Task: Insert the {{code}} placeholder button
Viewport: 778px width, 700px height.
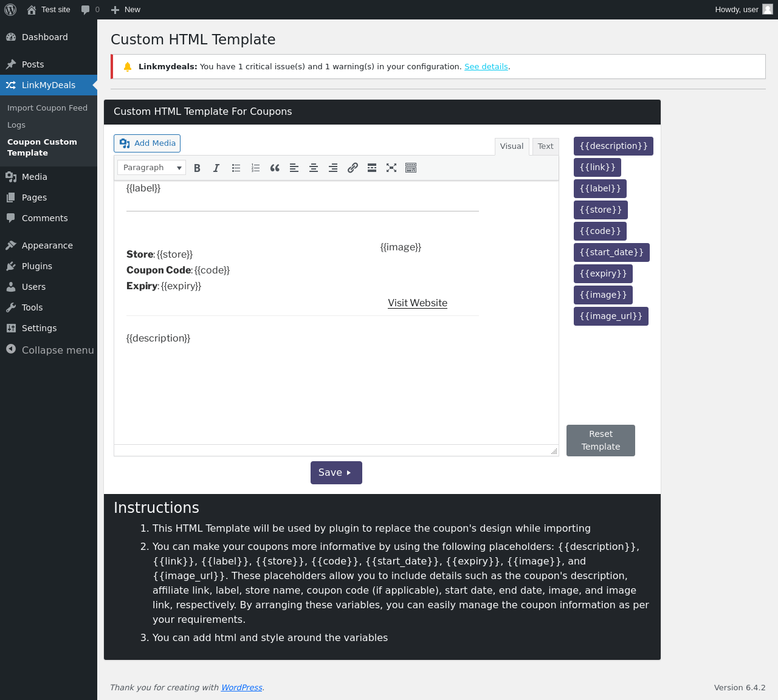Action: point(600,231)
